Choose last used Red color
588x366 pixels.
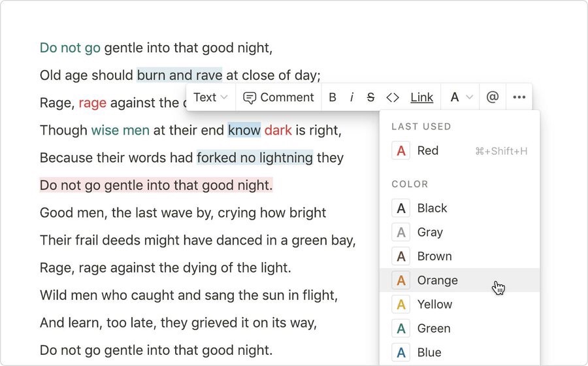460,151
